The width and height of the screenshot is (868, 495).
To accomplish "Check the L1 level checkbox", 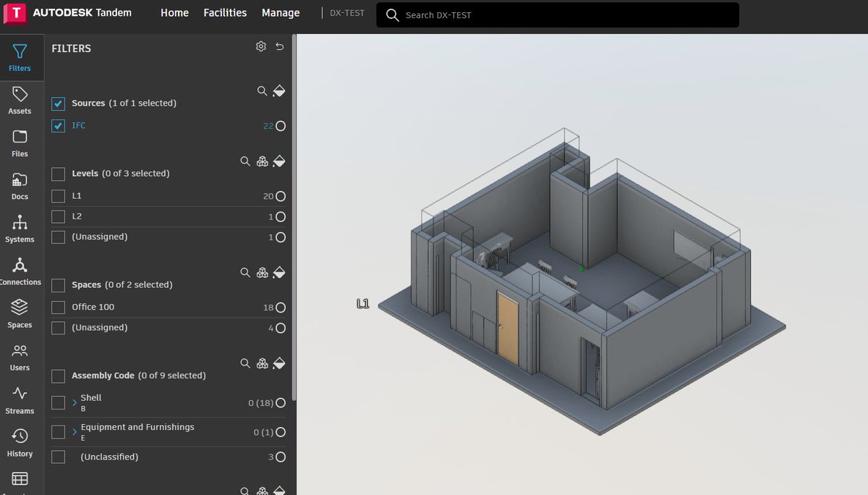I will (x=59, y=196).
